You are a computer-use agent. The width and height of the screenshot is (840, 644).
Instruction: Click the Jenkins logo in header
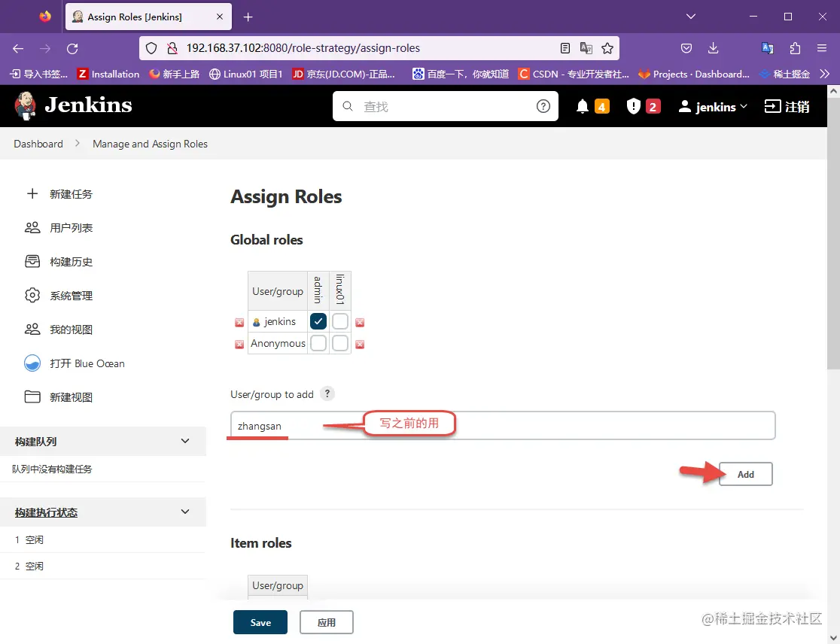click(x=74, y=105)
